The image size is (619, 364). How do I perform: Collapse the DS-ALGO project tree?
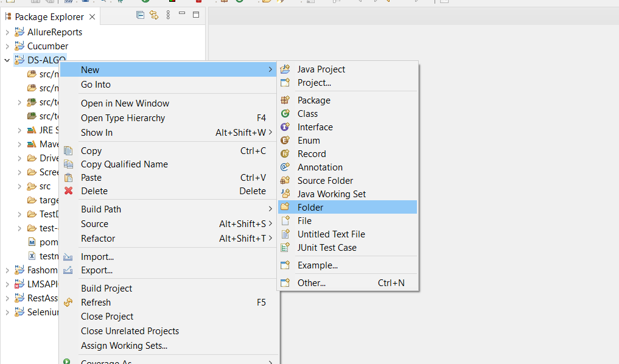point(7,60)
